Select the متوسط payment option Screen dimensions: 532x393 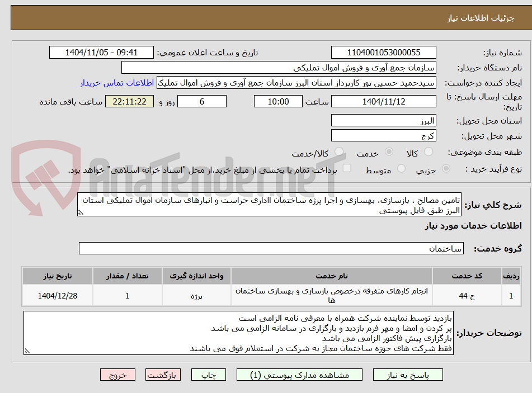point(401,168)
